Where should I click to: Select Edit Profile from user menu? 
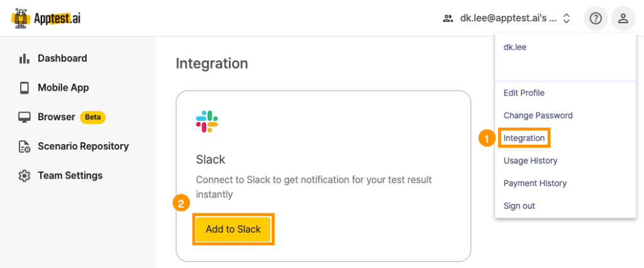pos(524,93)
